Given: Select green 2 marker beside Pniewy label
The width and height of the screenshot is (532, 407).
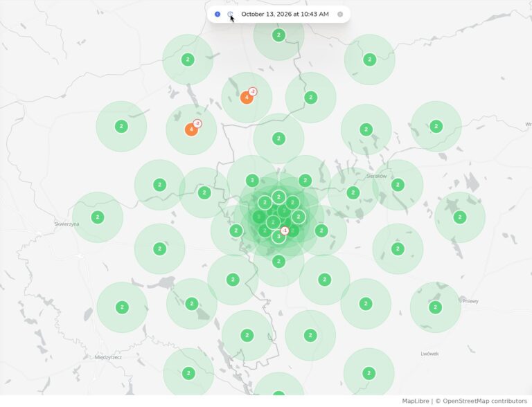Looking at the screenshot, I should tap(435, 307).
